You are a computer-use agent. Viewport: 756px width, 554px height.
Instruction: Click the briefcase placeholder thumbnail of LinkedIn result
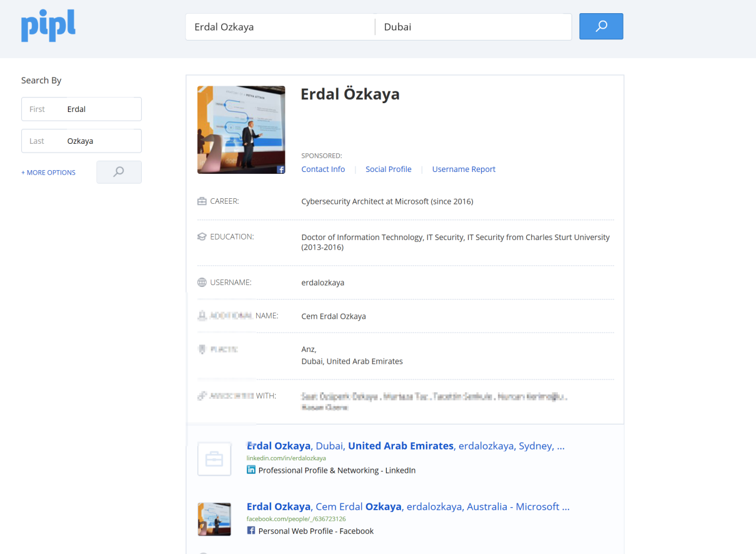214,459
